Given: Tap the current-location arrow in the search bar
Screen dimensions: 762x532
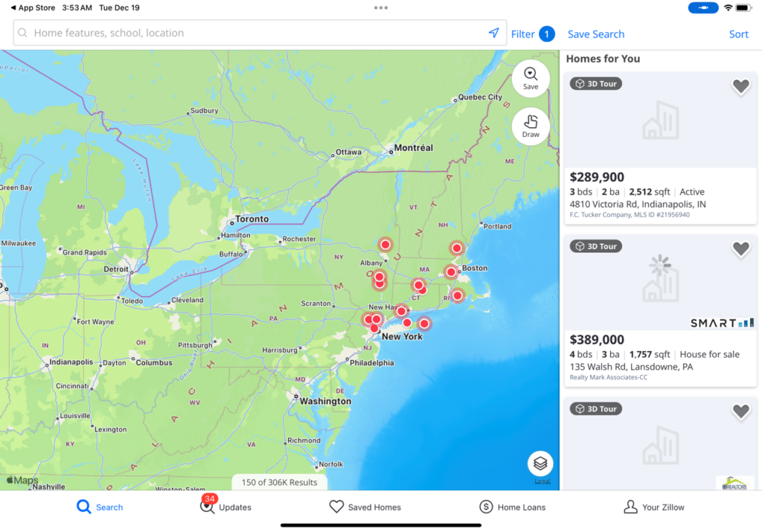Looking at the screenshot, I should pyautogui.click(x=493, y=33).
